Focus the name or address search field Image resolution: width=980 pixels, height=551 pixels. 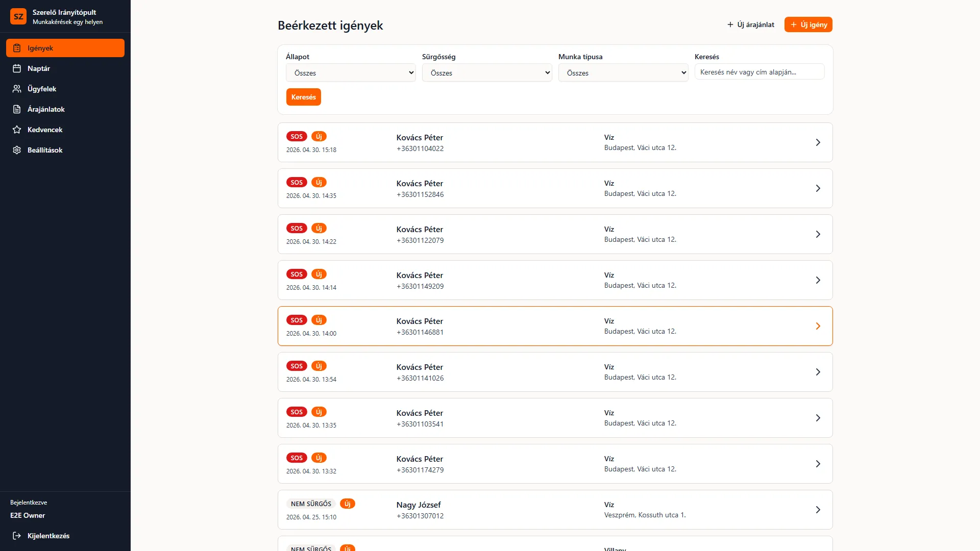point(759,72)
